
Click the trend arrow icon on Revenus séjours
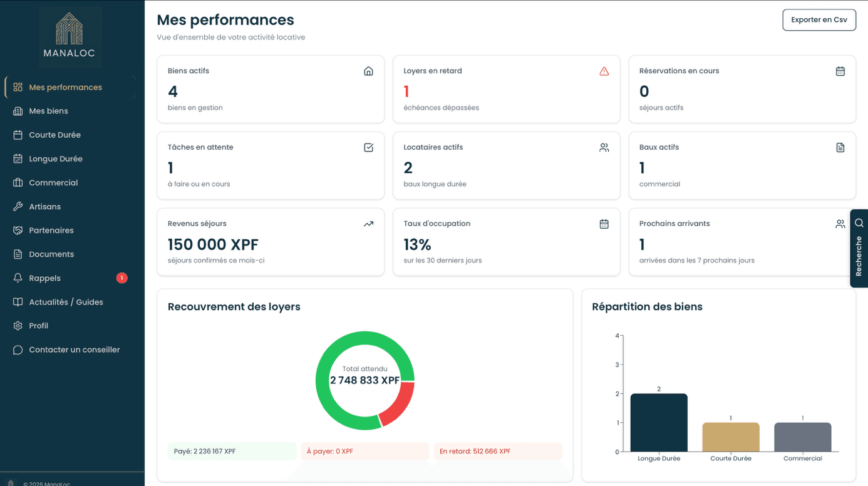tap(368, 224)
